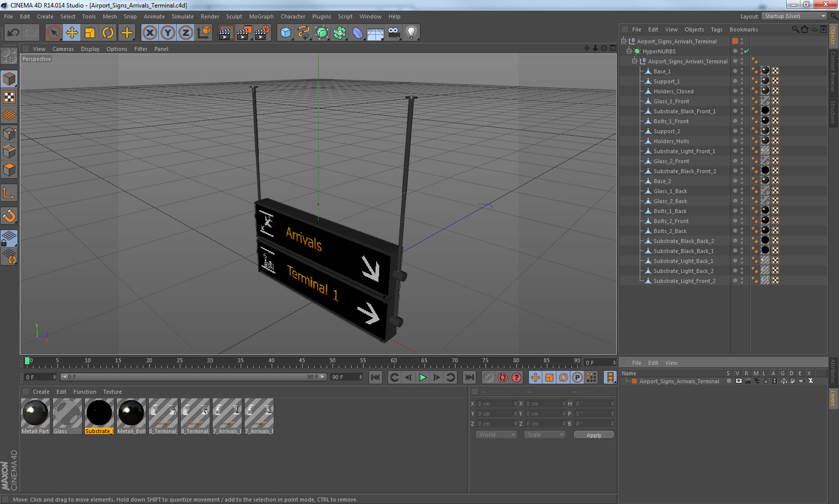
Task: Open the Scale mode dropdown
Action: (544, 435)
